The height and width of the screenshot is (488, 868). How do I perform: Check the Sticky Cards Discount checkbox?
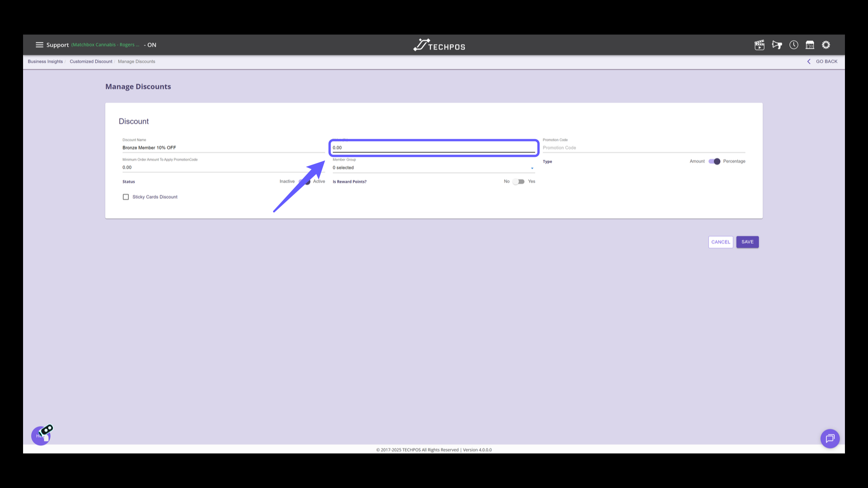click(126, 197)
